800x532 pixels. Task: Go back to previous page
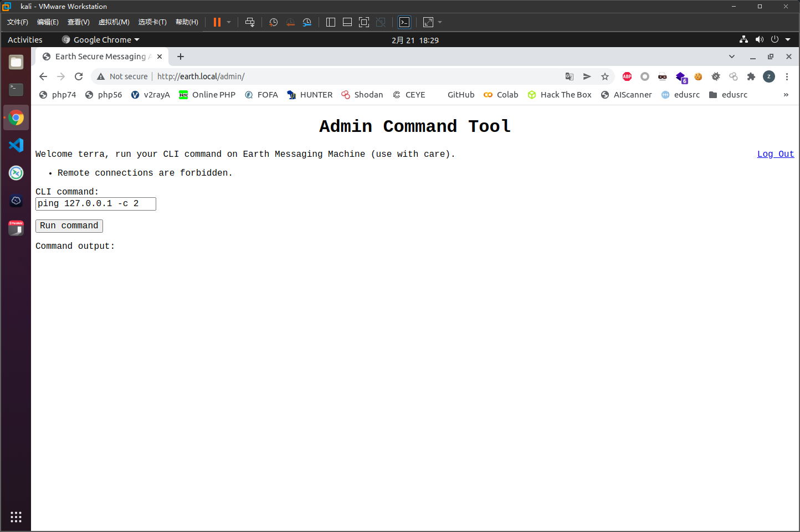tap(43, 76)
